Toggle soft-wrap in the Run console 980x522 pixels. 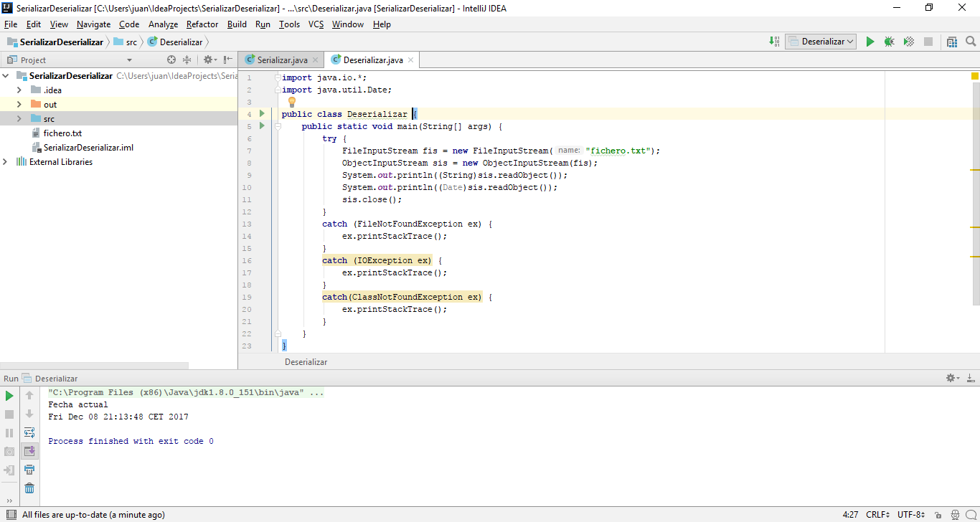(x=29, y=432)
